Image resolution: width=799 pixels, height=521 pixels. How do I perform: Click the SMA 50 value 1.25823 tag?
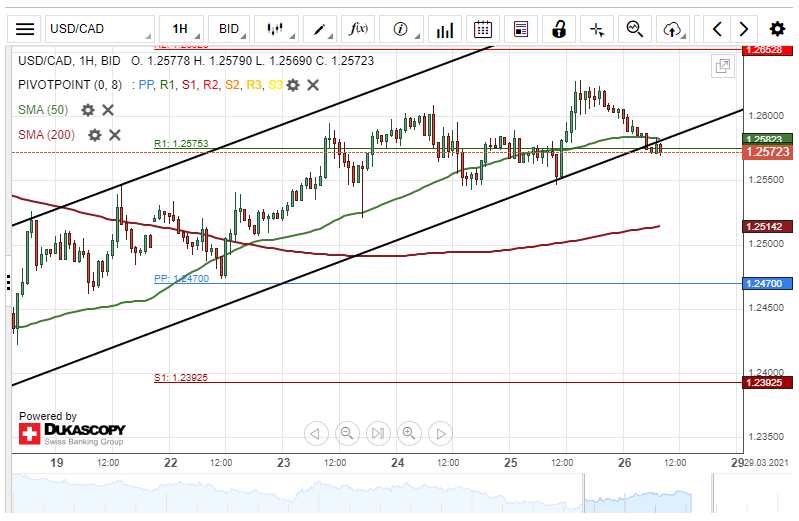(x=767, y=139)
